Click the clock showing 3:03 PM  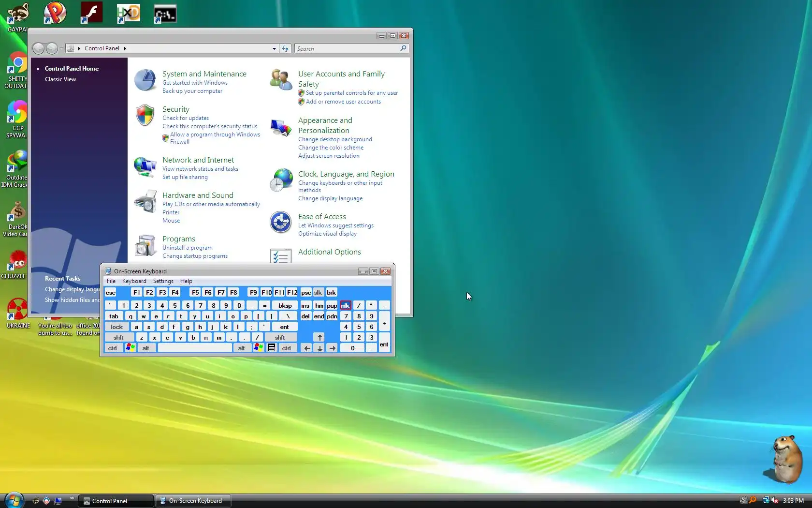pyautogui.click(x=794, y=500)
